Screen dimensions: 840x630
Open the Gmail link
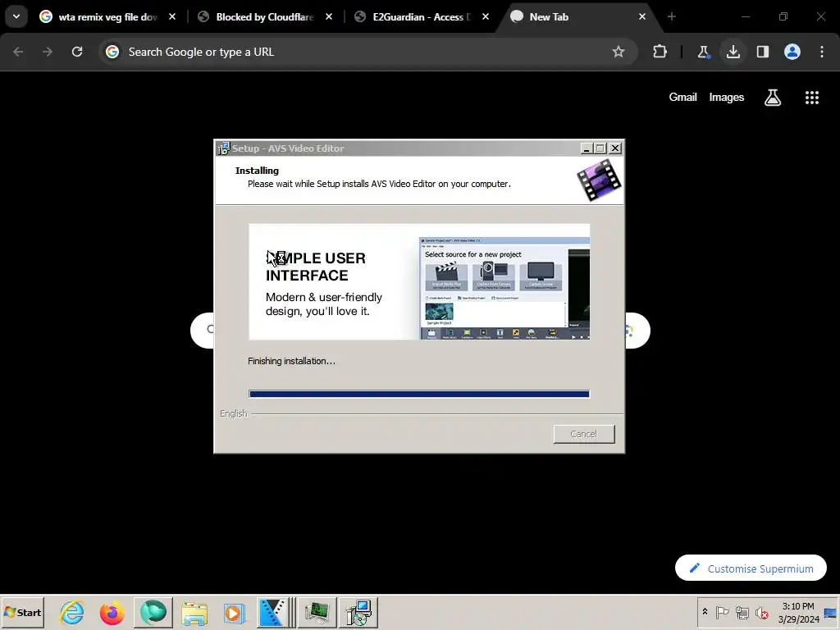(682, 97)
